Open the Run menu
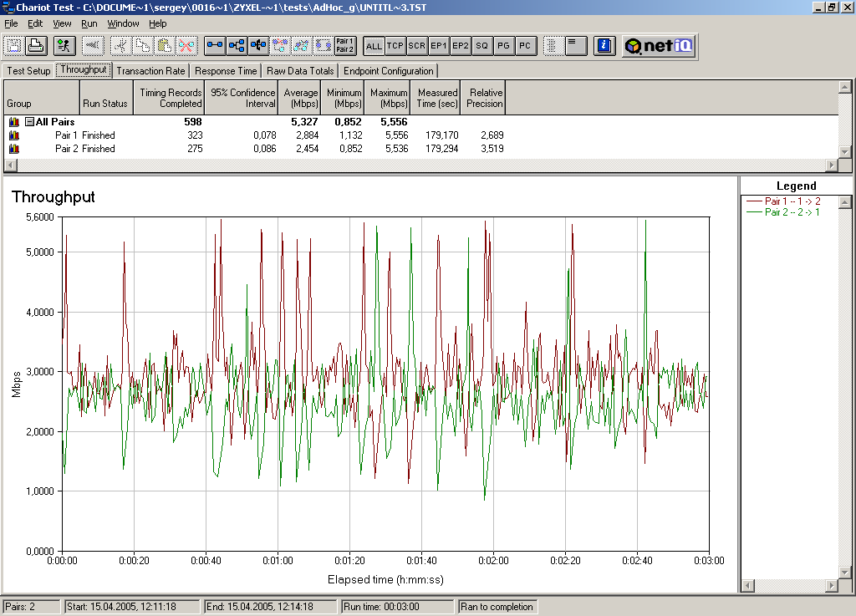 89,23
